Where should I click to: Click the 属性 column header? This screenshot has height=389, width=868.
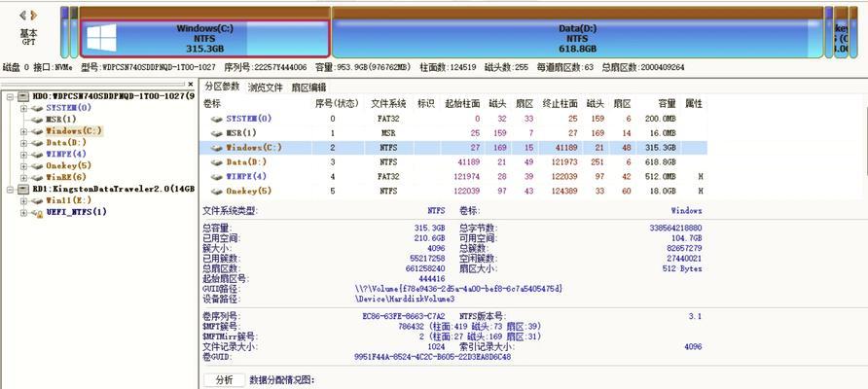pyautogui.click(x=694, y=103)
